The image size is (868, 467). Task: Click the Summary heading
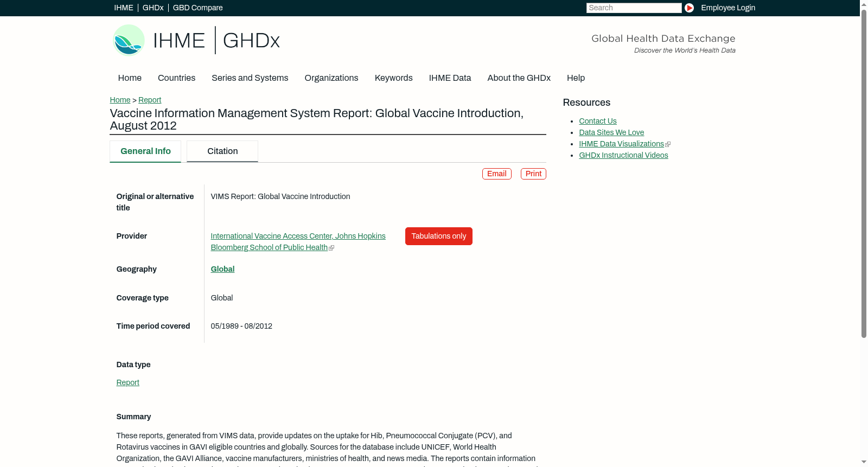click(133, 417)
